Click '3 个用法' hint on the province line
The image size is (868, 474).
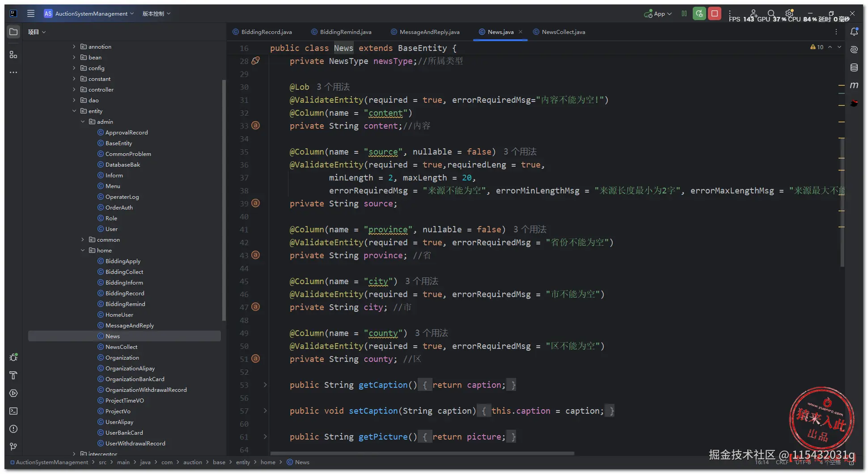(x=530, y=229)
